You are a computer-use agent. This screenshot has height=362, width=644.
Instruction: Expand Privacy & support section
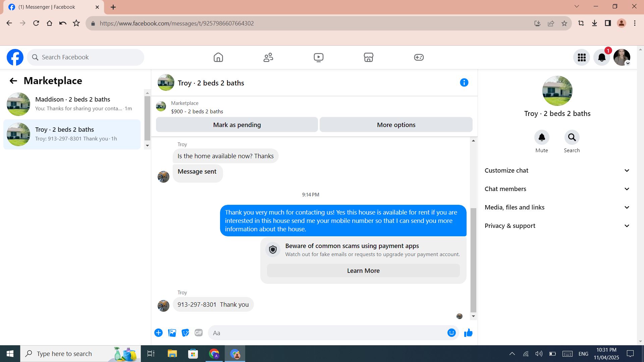[x=557, y=226]
